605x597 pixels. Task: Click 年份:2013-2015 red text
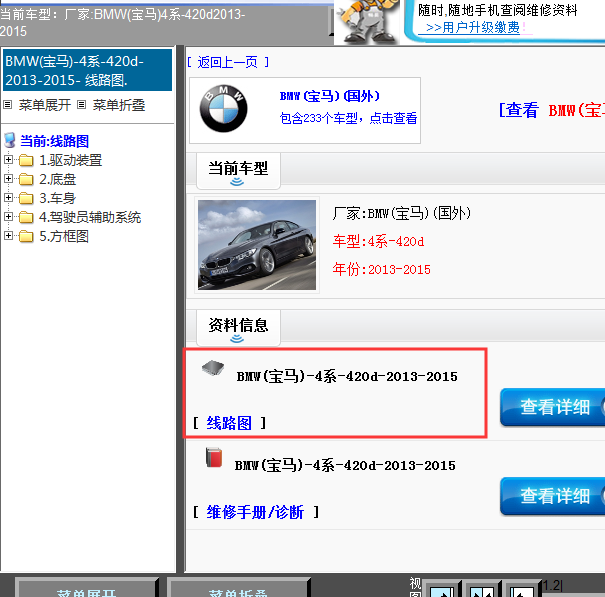point(382,269)
